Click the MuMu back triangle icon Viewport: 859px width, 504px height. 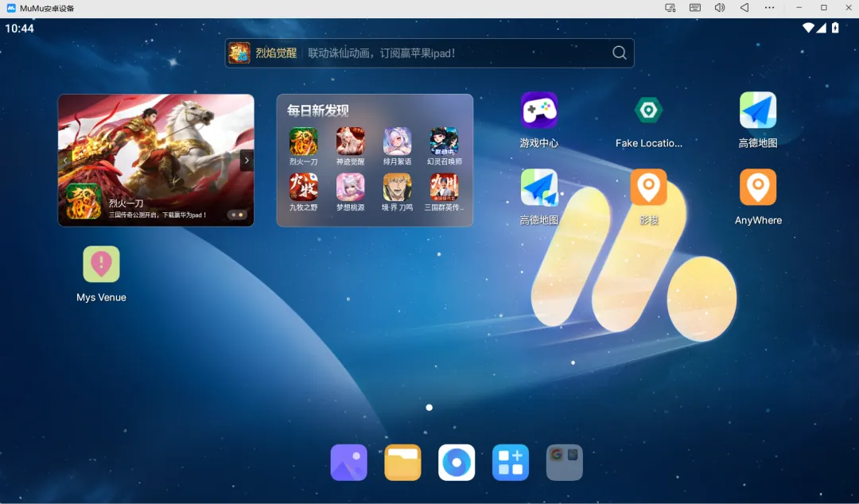point(744,8)
